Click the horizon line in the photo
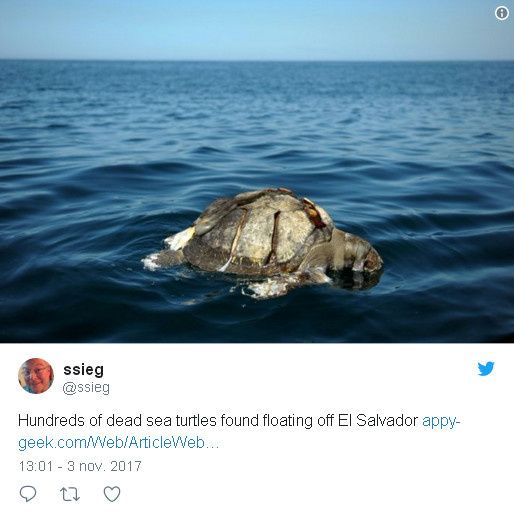Image resolution: width=514 pixels, height=518 pixels. click(x=257, y=60)
